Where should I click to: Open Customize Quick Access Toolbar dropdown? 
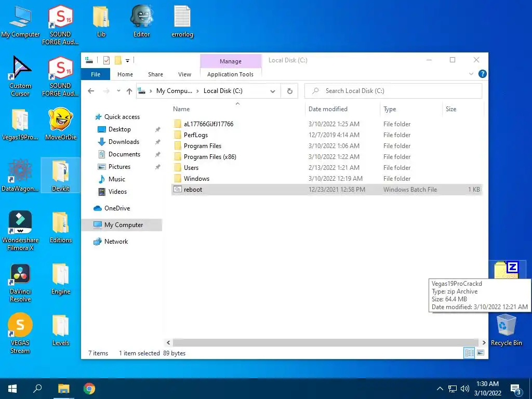128,61
